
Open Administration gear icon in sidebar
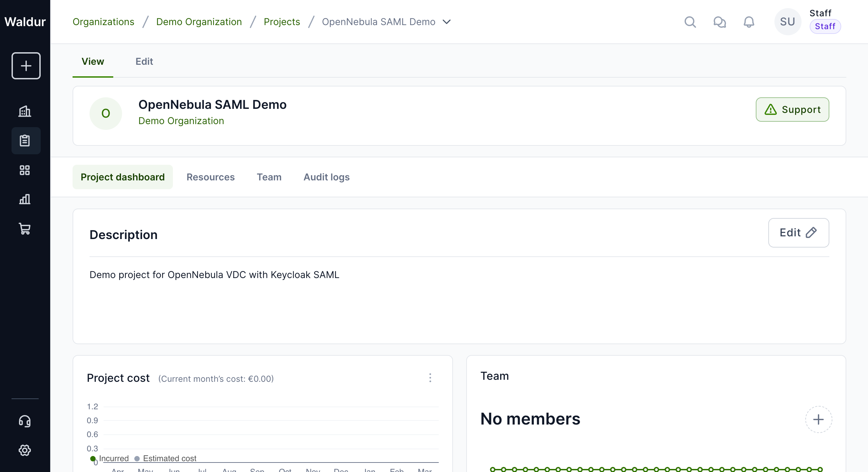pyautogui.click(x=25, y=450)
